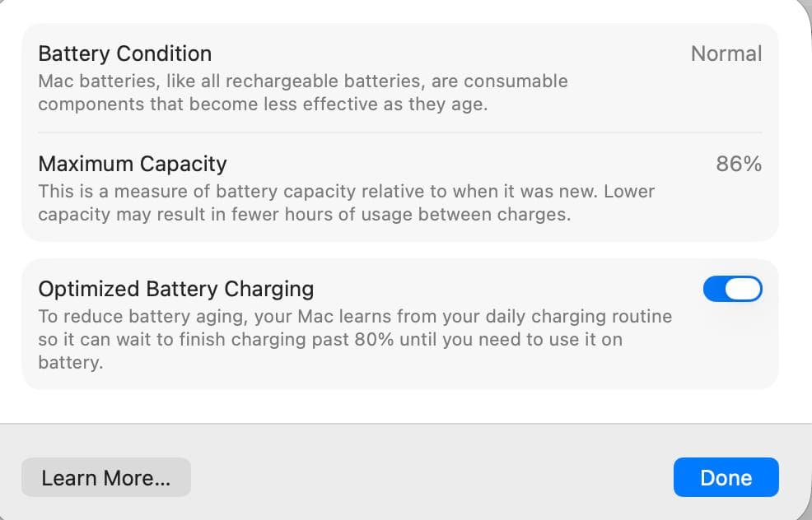Click the final word "battery." in charging description

[71, 362]
